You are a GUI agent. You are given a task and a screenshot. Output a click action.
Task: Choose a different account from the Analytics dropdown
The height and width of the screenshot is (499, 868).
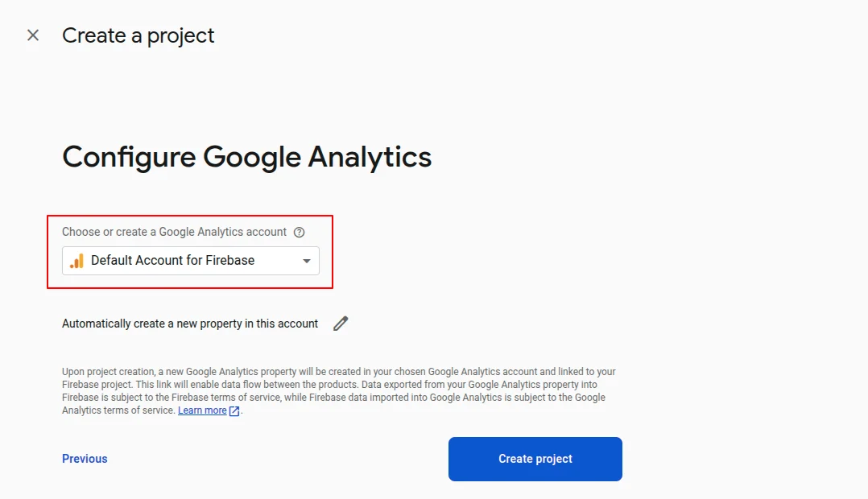tap(191, 260)
